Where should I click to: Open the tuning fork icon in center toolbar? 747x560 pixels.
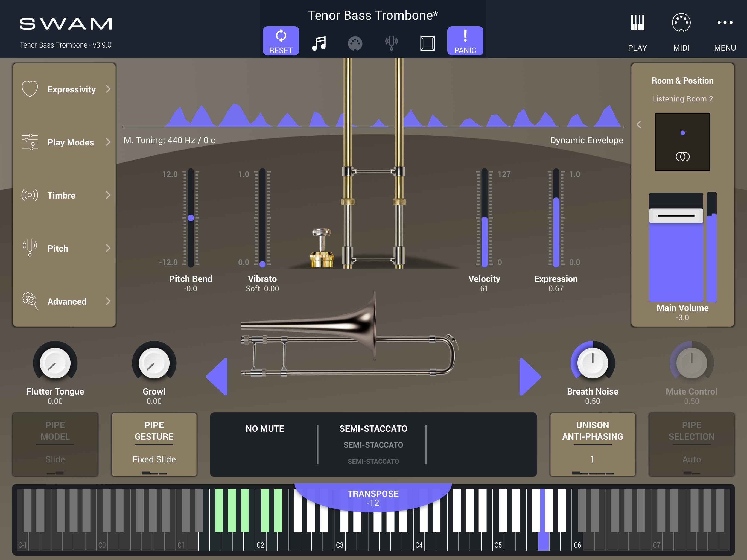click(x=391, y=43)
